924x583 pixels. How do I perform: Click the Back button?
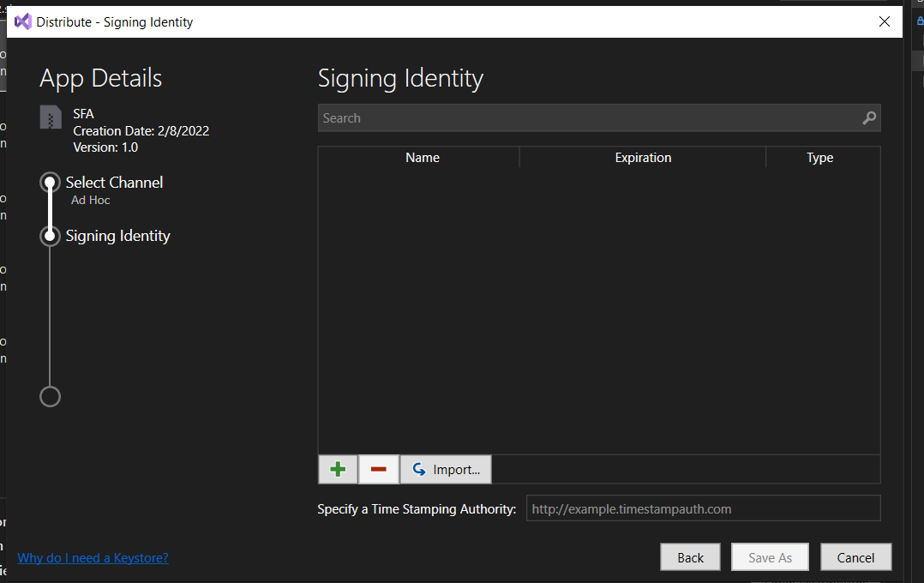pyautogui.click(x=690, y=556)
